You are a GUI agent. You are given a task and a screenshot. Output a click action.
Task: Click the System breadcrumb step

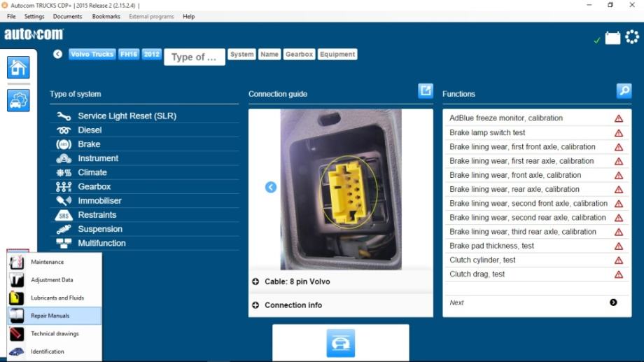click(242, 54)
